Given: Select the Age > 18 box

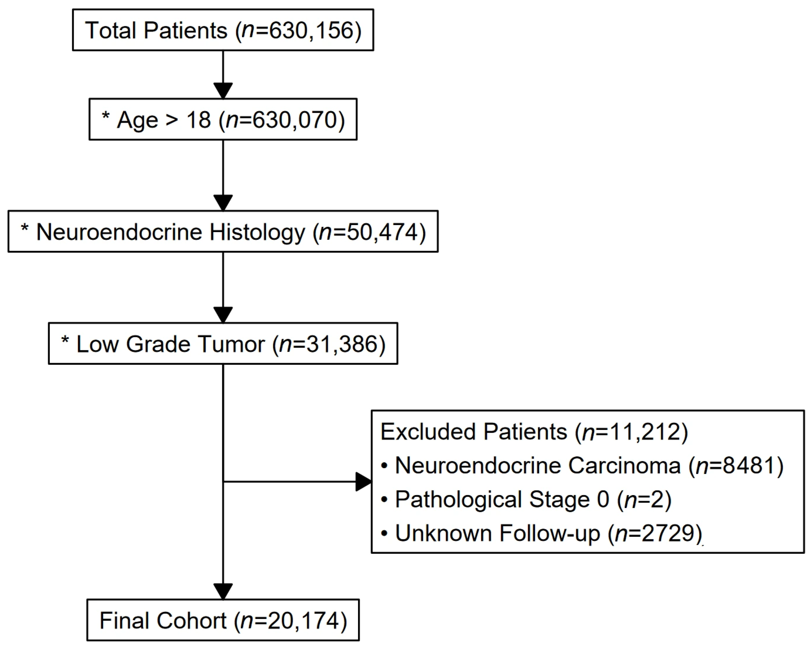Looking at the screenshot, I should click(x=223, y=119).
